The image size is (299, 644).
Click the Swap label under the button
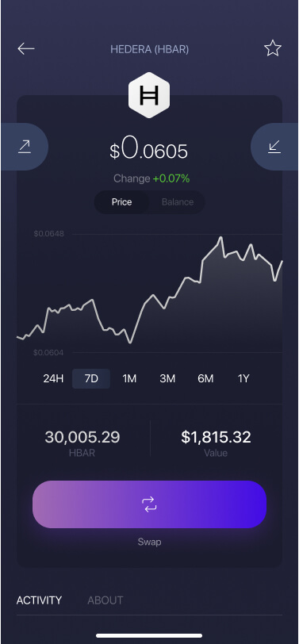click(149, 542)
